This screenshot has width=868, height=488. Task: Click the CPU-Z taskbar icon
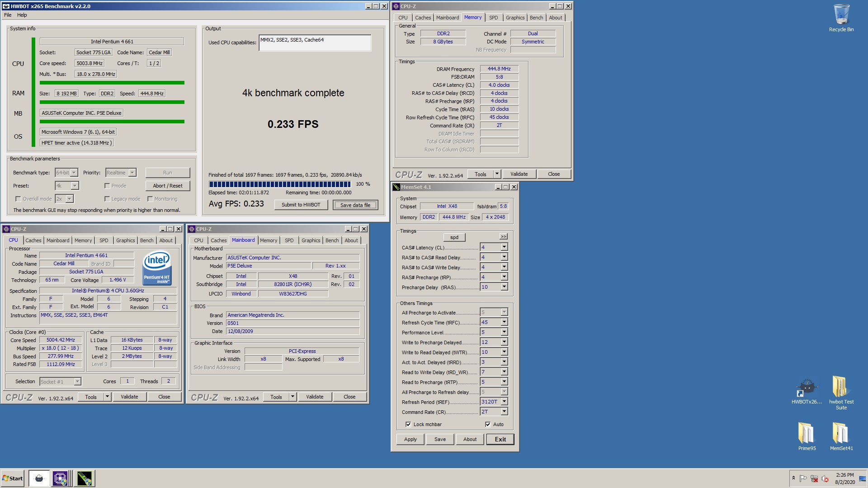click(60, 478)
